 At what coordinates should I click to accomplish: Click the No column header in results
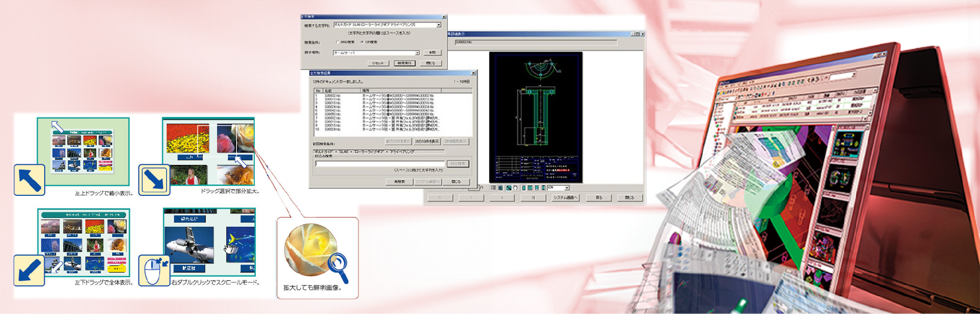pos(318,91)
